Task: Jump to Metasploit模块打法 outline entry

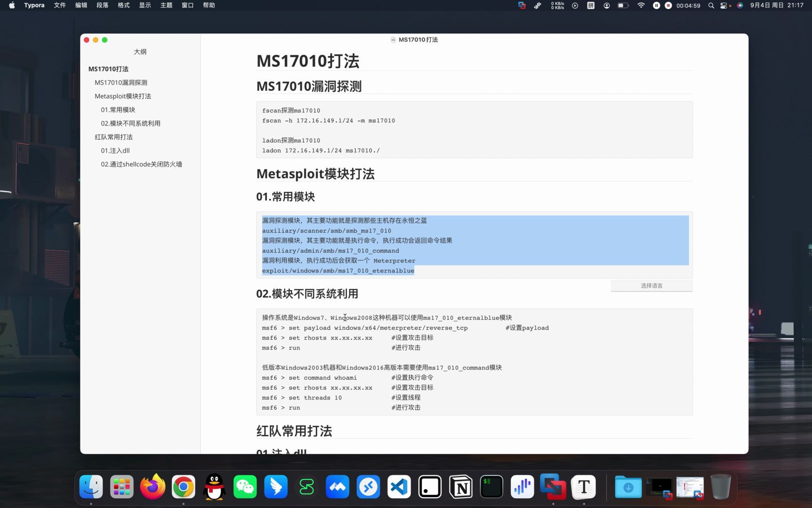Action: pos(123,96)
